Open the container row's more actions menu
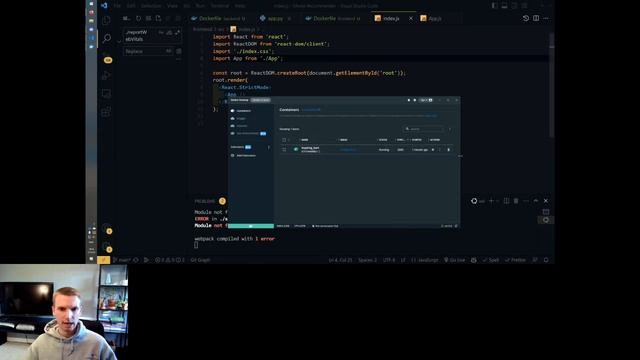This screenshot has width=640, height=360. point(440,150)
